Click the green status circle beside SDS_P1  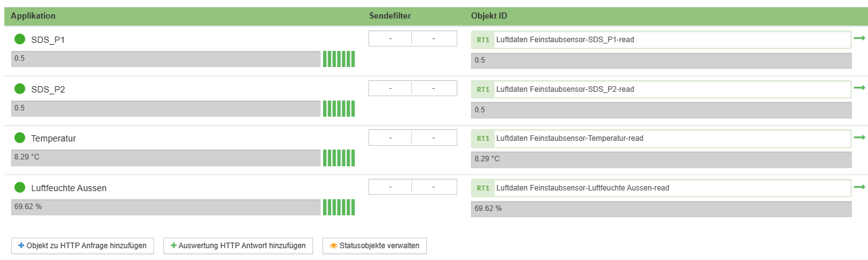click(x=20, y=39)
